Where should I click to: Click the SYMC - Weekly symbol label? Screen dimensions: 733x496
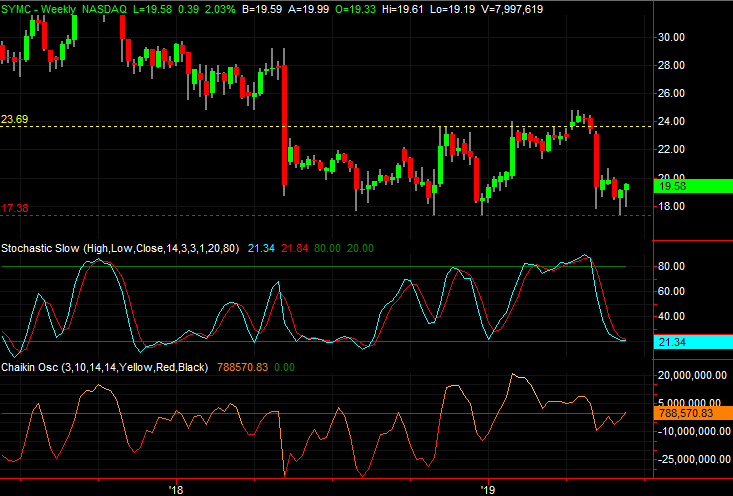[x=38, y=9]
